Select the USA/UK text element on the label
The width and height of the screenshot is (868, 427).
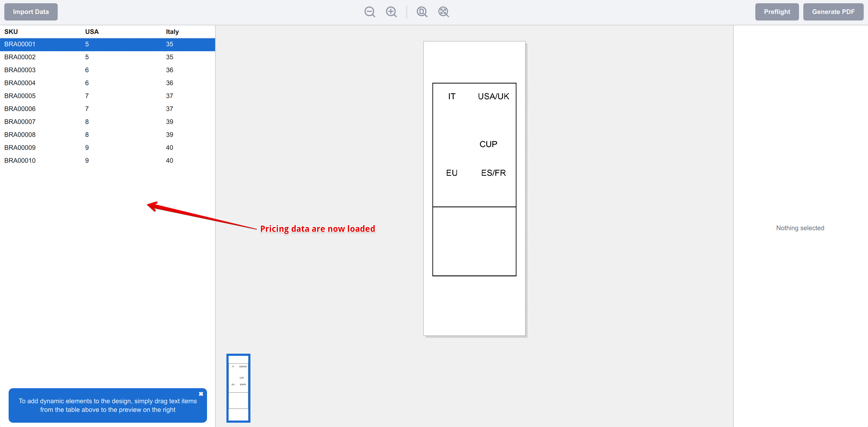(493, 96)
